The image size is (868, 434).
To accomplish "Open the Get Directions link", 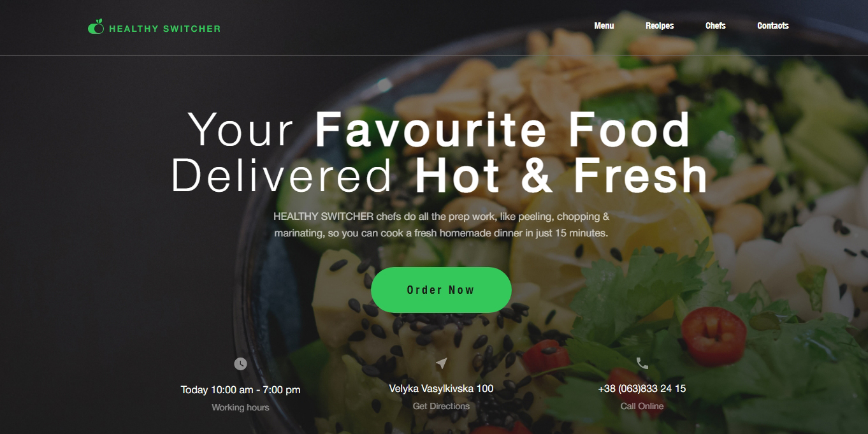I will click(441, 406).
